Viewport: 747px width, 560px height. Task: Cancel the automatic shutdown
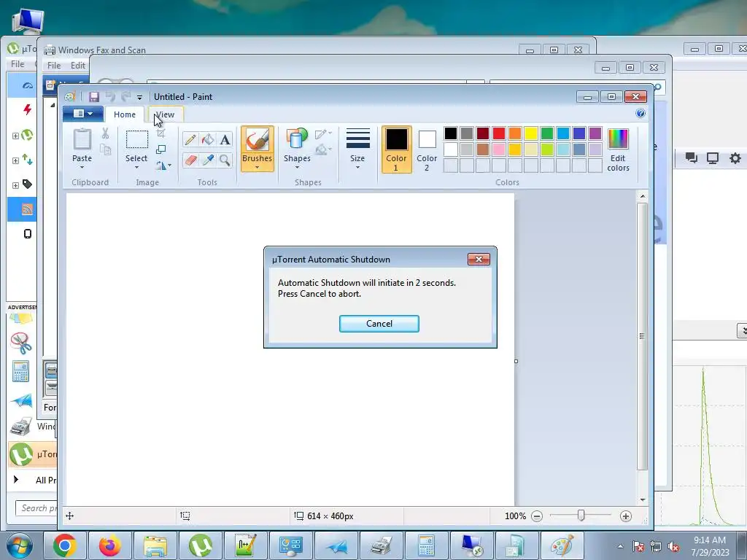tap(379, 324)
